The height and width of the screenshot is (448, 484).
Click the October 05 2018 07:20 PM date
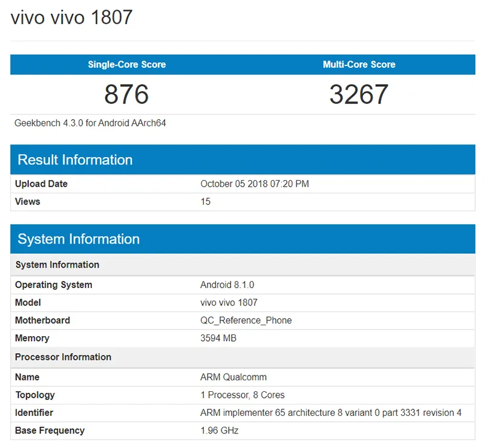(254, 184)
